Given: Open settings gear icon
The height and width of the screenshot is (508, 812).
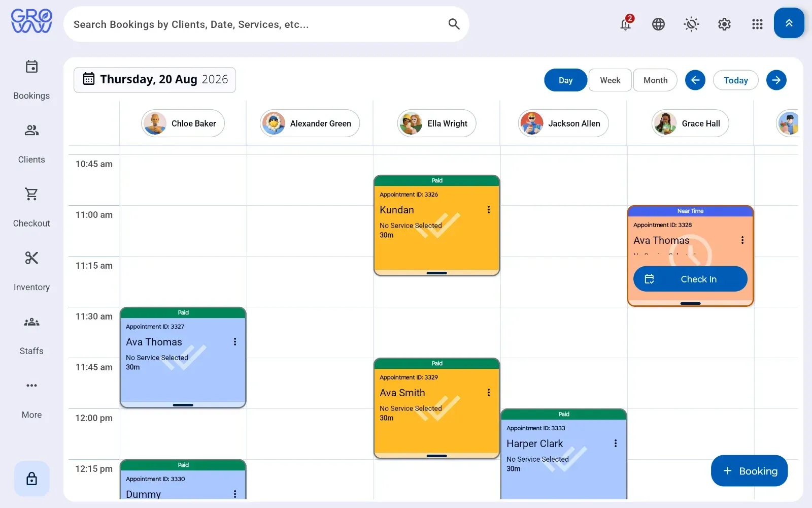Looking at the screenshot, I should coord(724,24).
